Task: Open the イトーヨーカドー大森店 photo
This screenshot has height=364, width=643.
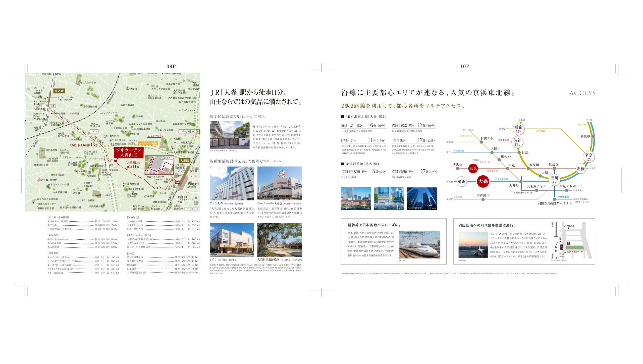Action: pos(280,183)
